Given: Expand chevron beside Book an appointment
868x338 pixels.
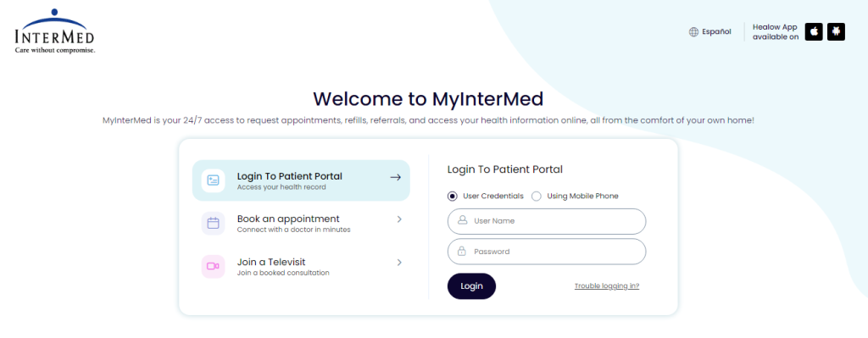Looking at the screenshot, I should [399, 219].
